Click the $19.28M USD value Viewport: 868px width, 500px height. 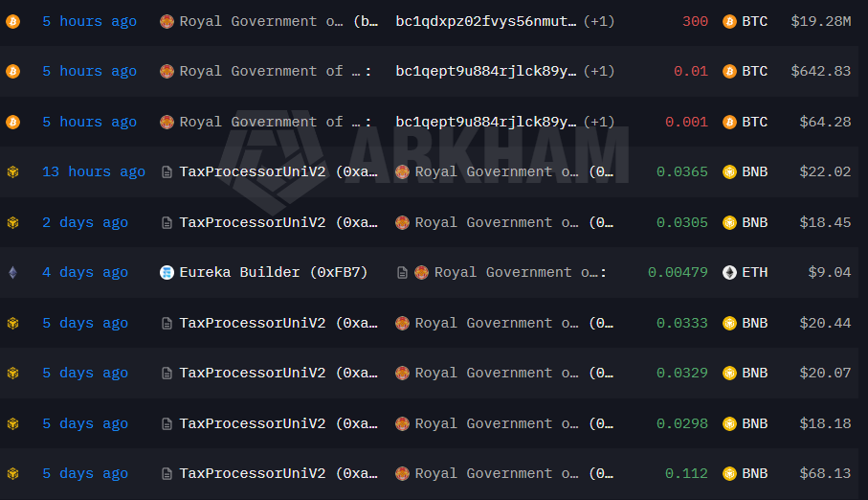pos(821,22)
